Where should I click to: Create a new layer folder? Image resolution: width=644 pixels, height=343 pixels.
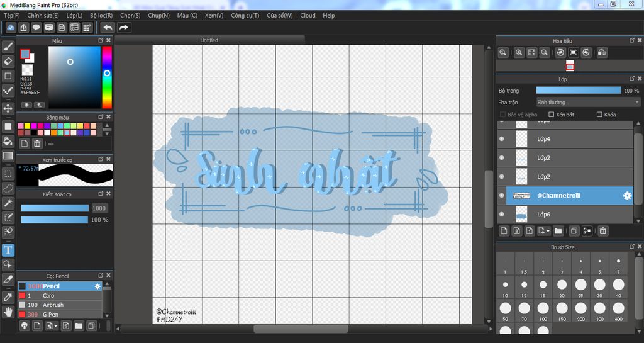coord(558,231)
